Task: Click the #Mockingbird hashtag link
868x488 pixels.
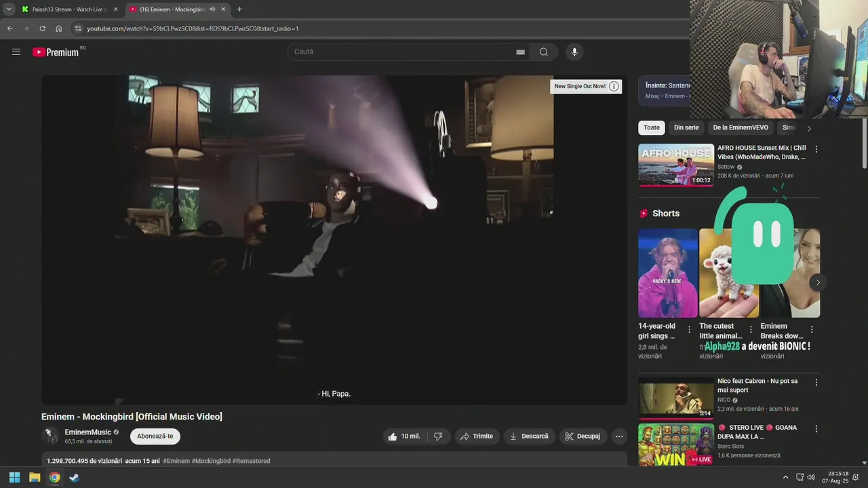Action: 211,461
